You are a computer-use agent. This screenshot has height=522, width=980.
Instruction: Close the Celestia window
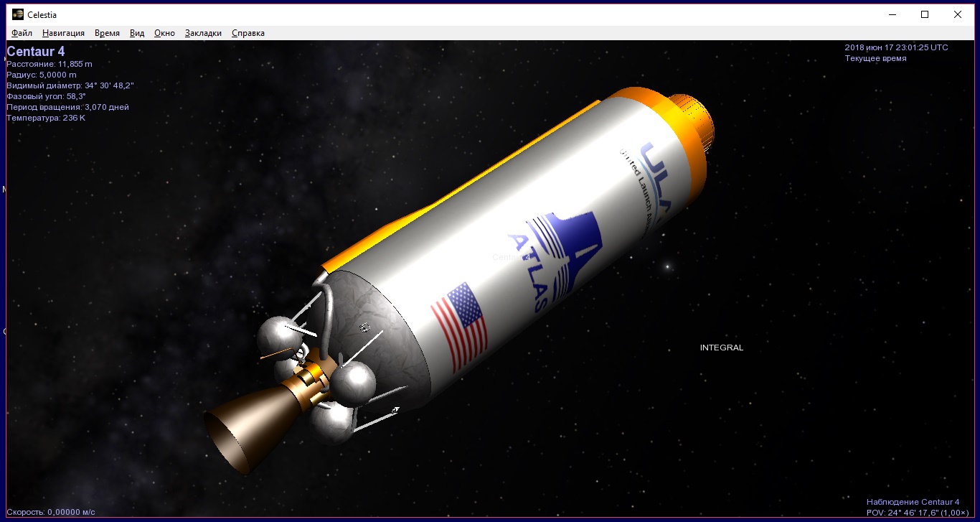958,14
